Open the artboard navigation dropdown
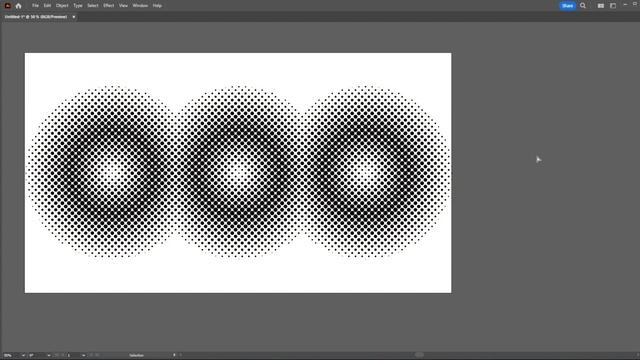 pyautogui.click(x=83, y=355)
